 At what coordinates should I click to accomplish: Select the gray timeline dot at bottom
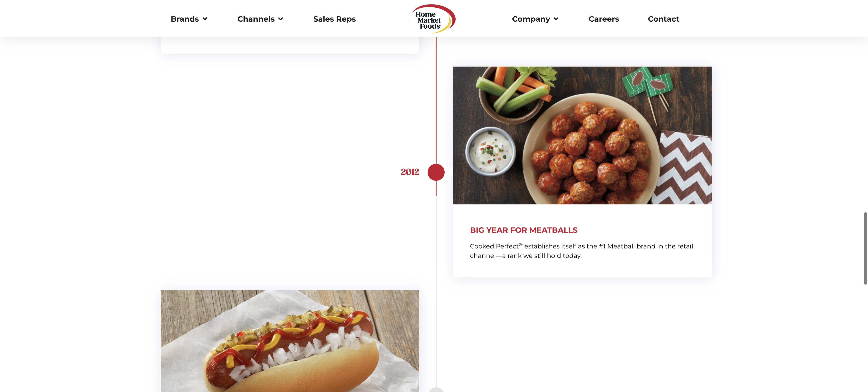[436, 390]
